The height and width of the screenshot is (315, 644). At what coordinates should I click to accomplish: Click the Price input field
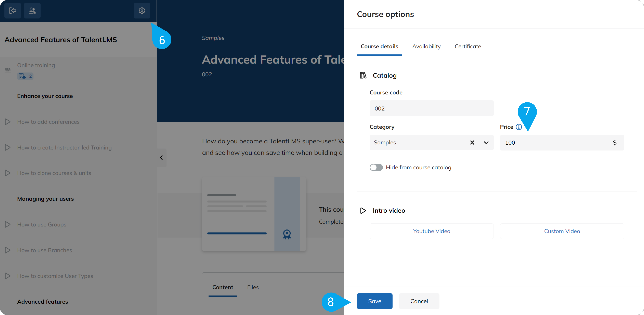click(552, 142)
